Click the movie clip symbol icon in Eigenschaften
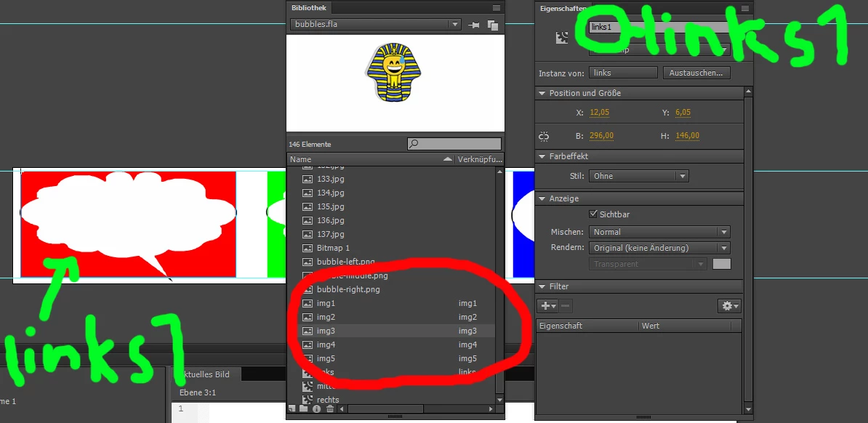This screenshot has height=423, width=868. point(562,38)
